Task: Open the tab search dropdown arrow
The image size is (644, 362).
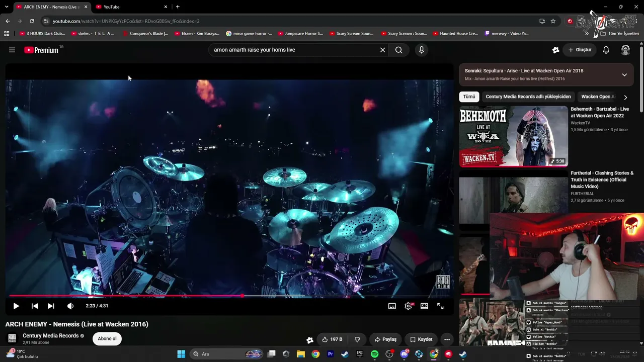Action: click(x=7, y=7)
